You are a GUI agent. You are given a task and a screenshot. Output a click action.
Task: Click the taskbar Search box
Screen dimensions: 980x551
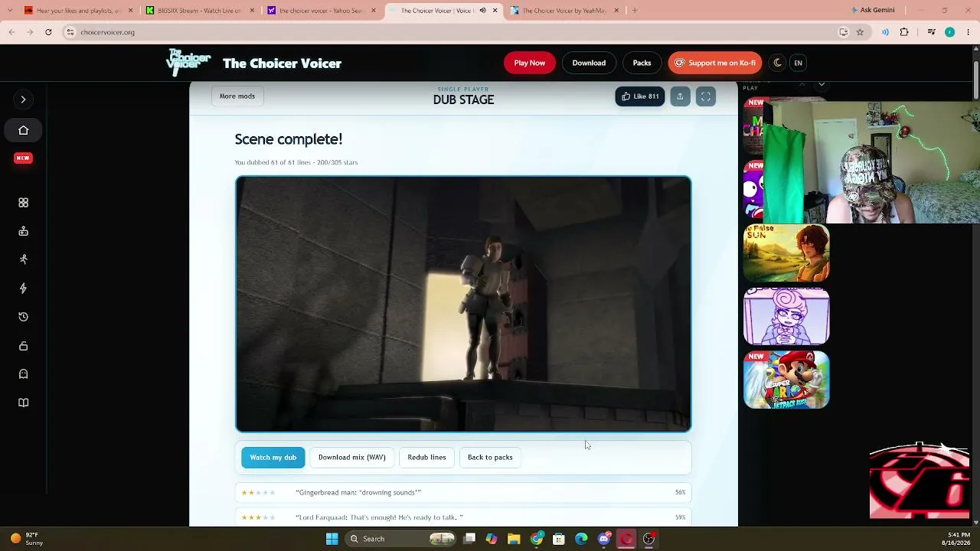[401, 539]
